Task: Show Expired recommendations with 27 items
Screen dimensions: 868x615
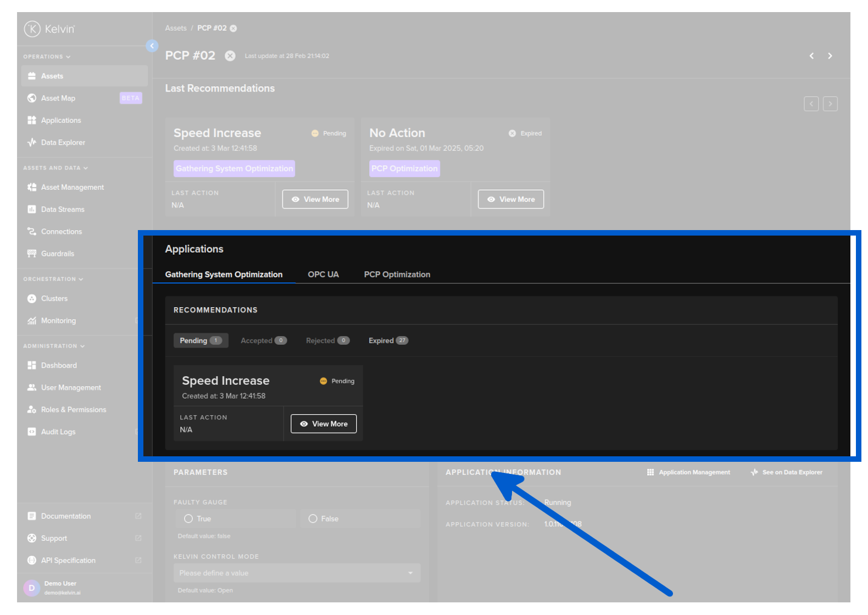Action: tap(388, 340)
